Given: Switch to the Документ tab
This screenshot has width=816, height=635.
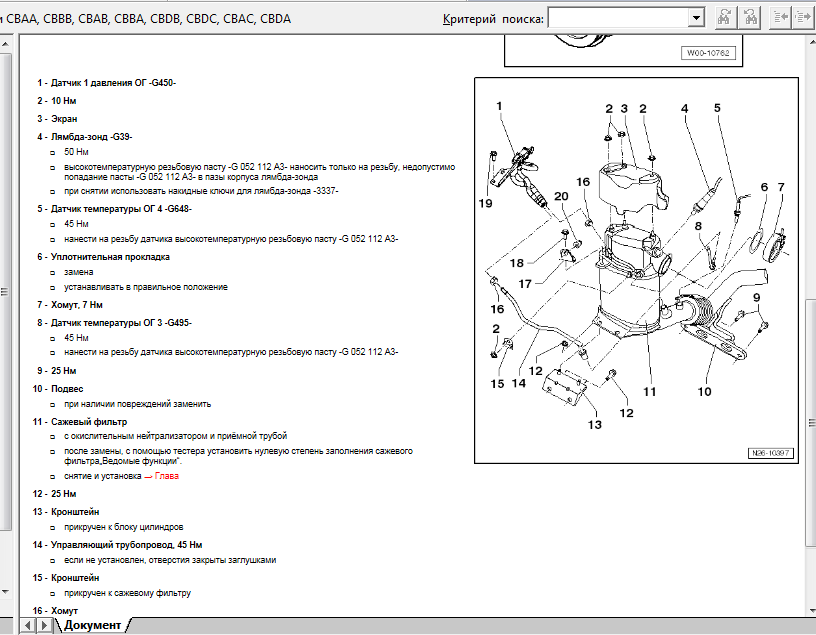Looking at the screenshot, I should 93,625.
